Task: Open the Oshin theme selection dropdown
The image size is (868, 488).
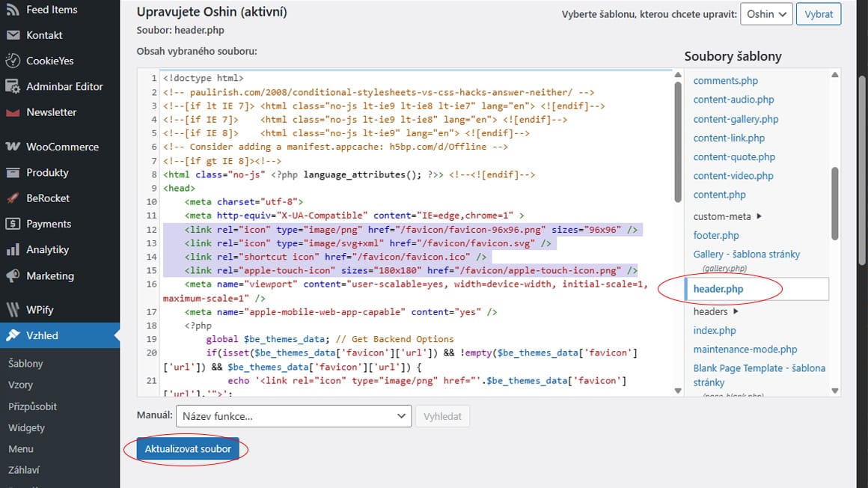Action: tap(765, 14)
